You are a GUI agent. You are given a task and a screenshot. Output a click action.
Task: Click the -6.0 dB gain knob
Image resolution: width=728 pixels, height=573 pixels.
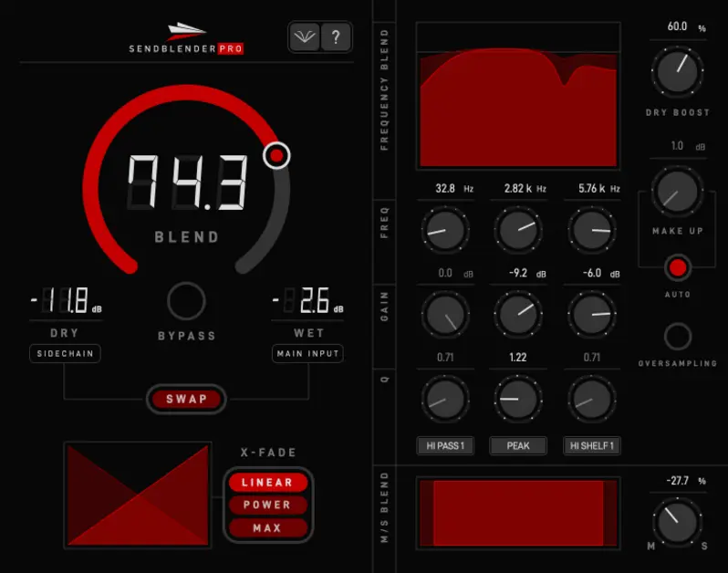pyautogui.click(x=592, y=315)
